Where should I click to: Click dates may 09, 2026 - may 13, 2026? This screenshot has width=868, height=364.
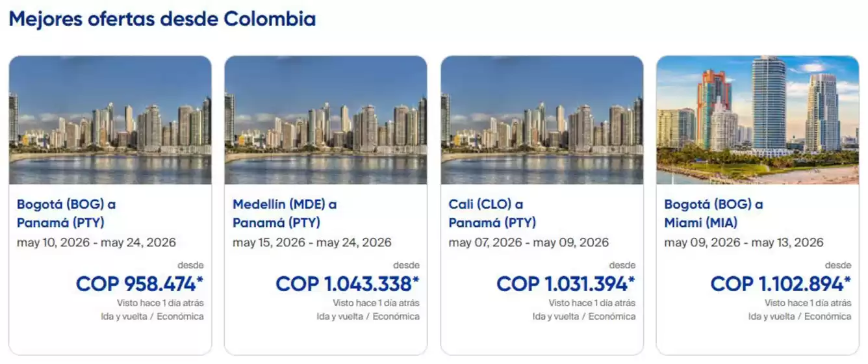click(x=743, y=242)
